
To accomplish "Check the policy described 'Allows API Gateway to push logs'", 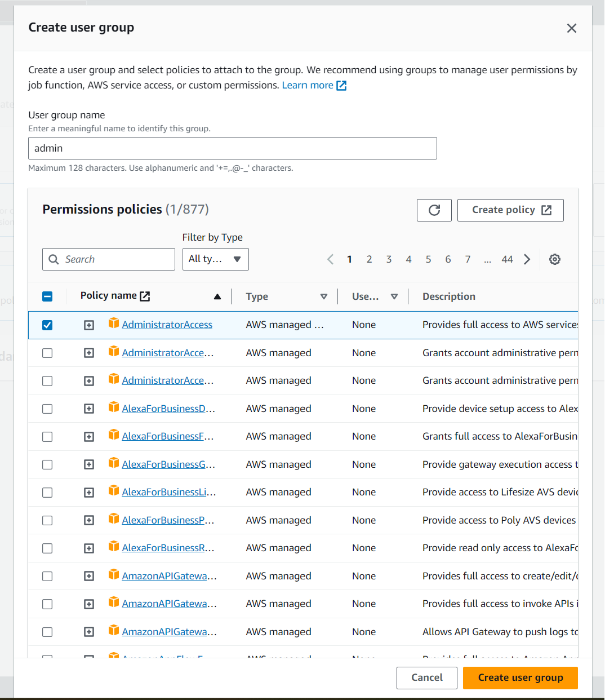I will [x=47, y=632].
